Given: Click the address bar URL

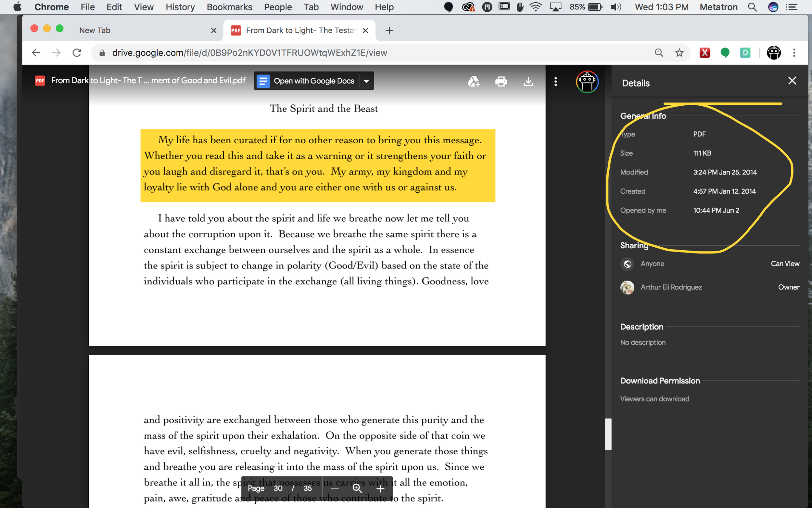Looking at the screenshot, I should 249,53.
